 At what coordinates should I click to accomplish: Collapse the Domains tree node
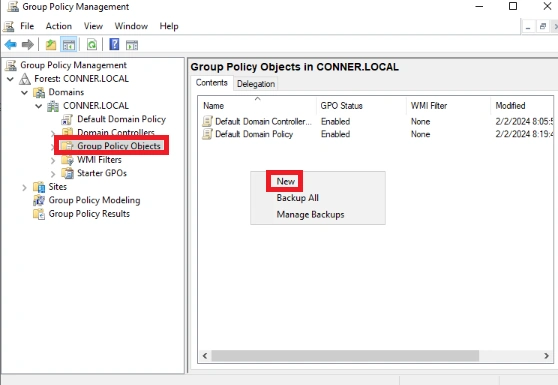coord(24,93)
